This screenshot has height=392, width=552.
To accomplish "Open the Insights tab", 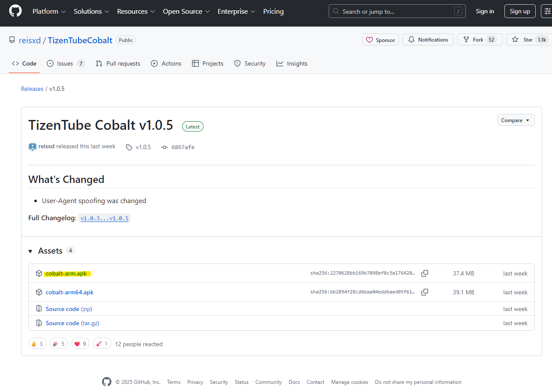I will pyautogui.click(x=292, y=63).
